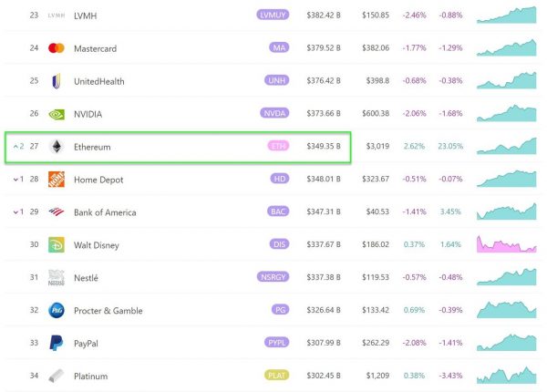
Task: Click the Home Depot orange logo
Action: point(57,180)
